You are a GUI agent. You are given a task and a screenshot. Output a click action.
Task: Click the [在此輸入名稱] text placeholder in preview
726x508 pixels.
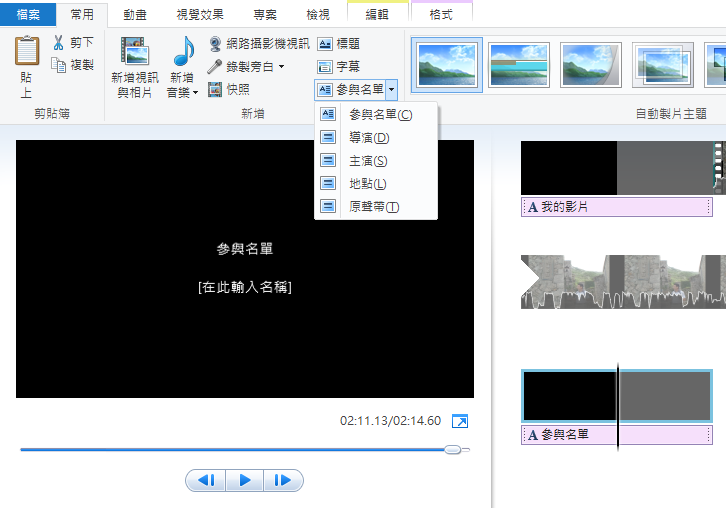245,287
